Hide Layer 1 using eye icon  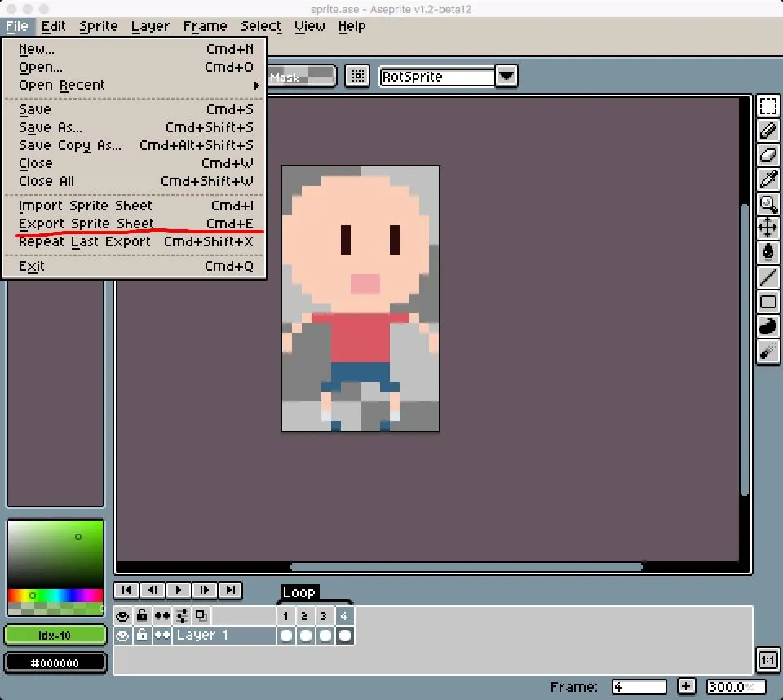click(123, 636)
